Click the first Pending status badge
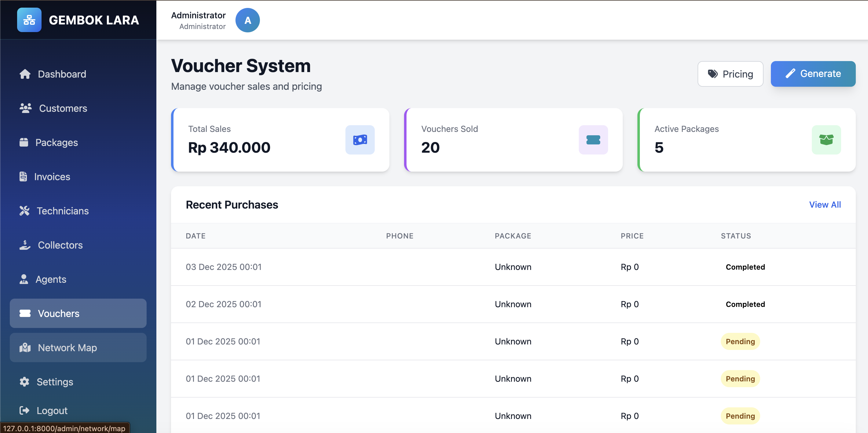 point(740,341)
